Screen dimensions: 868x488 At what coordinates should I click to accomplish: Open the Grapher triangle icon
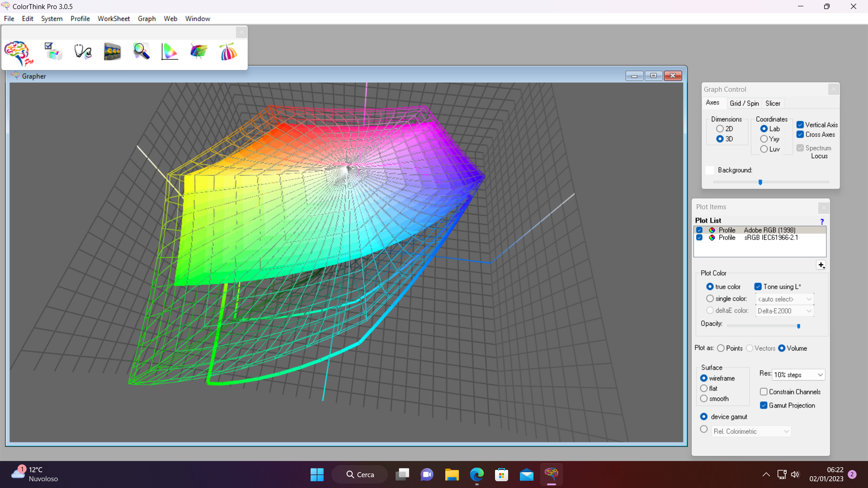(170, 52)
